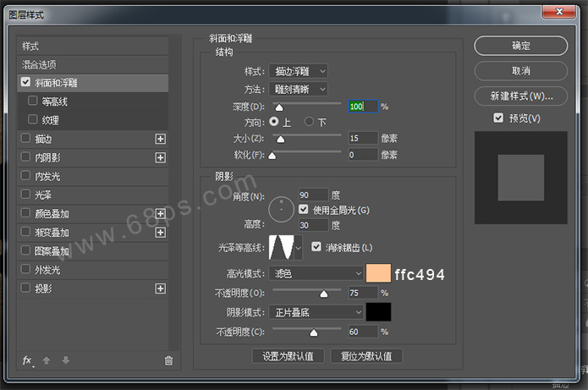Click the 深度 value field showing 100
This screenshot has width=588, height=390.
(x=363, y=107)
